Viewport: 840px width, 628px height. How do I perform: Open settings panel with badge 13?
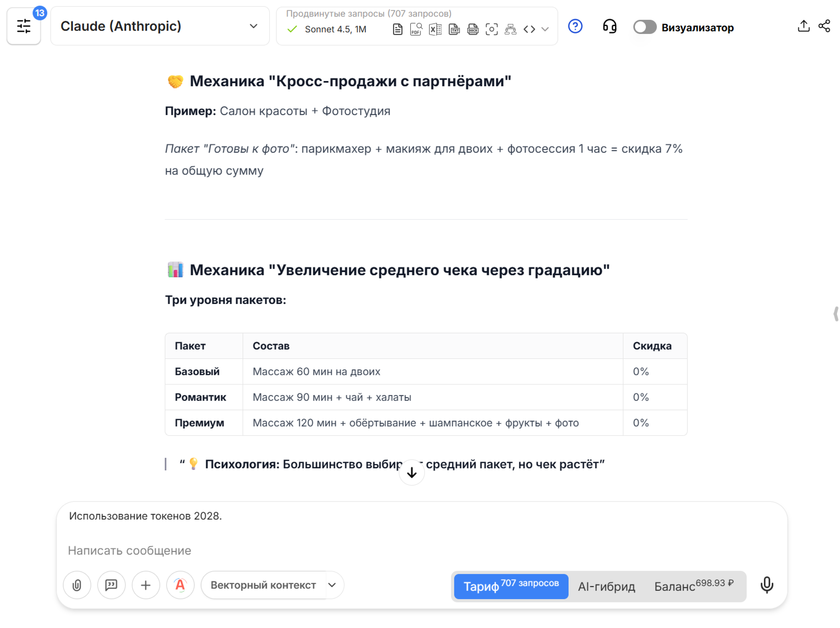[x=24, y=26]
